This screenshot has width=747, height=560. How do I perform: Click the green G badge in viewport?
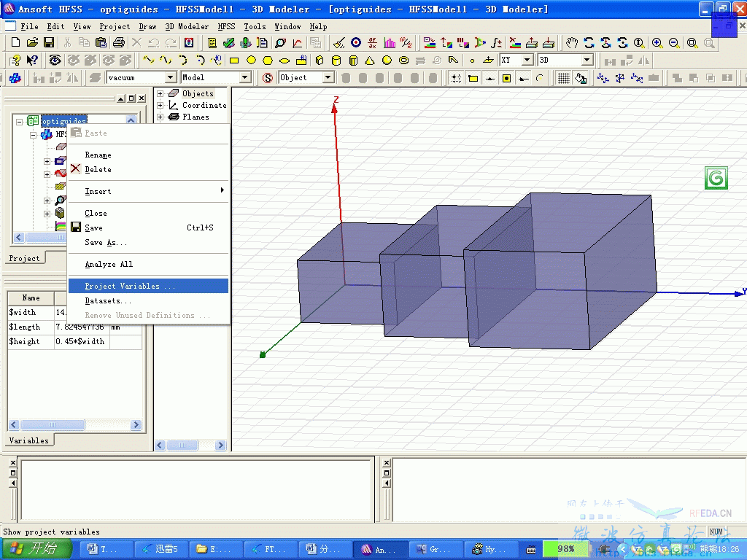716,178
